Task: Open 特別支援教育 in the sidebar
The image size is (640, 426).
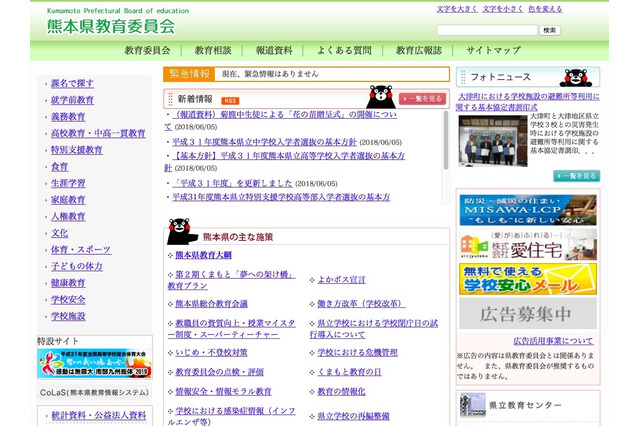Action: click(77, 150)
